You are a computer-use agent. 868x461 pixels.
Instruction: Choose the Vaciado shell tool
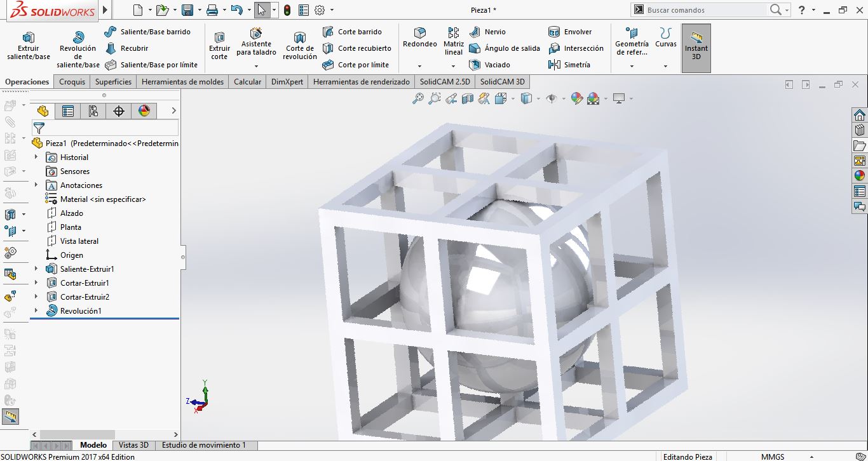[489, 65]
